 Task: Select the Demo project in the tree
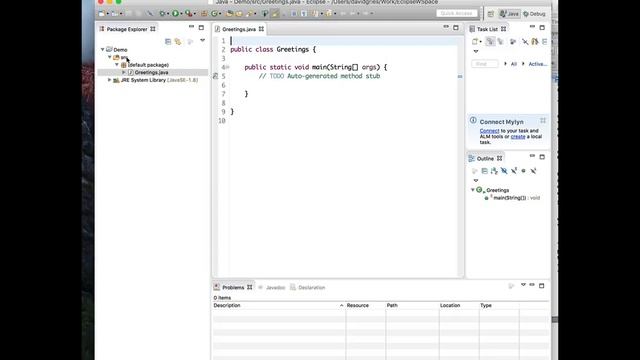pyautogui.click(x=120, y=49)
